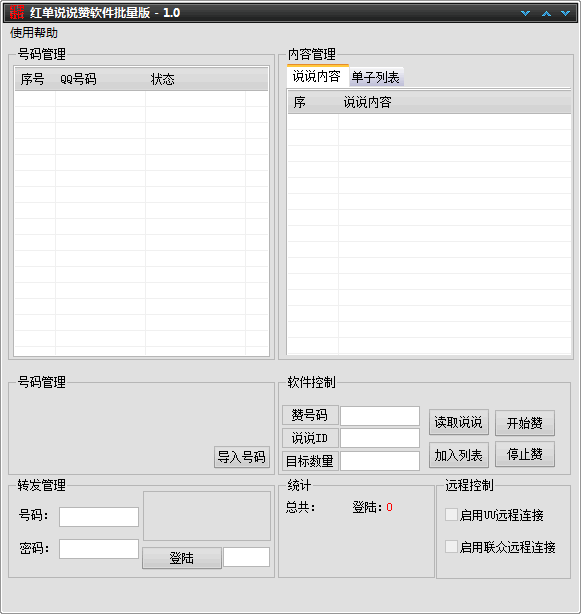Image resolution: width=581 pixels, height=614 pixels.
Task: Click the red app logo icon in title bar
Action: coord(17,13)
